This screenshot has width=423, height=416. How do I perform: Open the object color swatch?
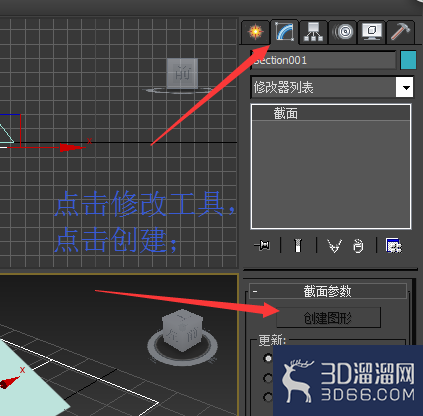pyautogui.click(x=408, y=60)
